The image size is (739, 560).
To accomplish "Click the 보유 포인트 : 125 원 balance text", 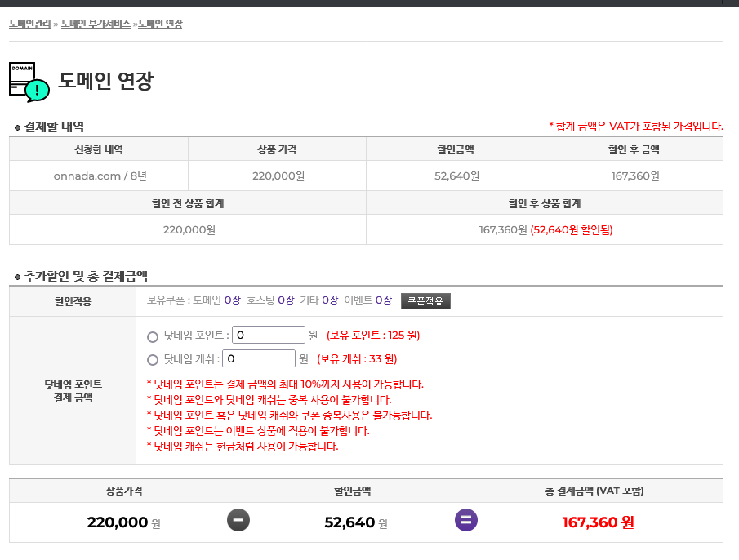I will [x=373, y=336].
